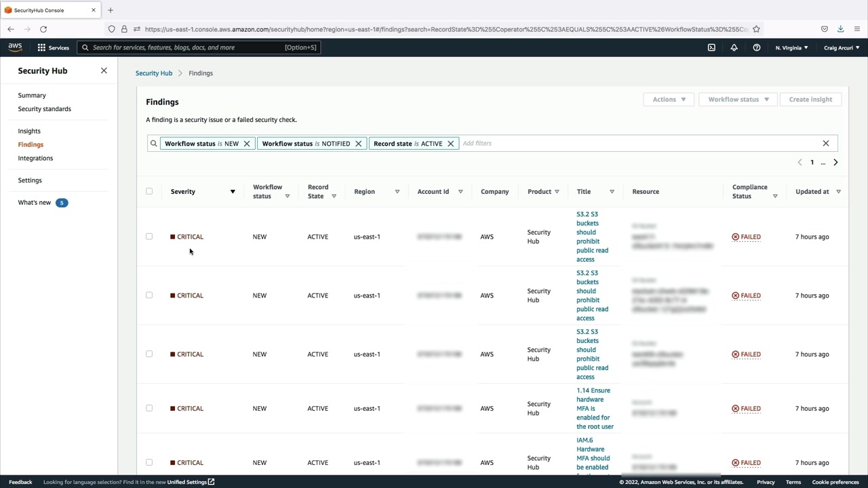Sort by the Account Id column
This screenshot has width=868, height=488.
[x=460, y=192]
